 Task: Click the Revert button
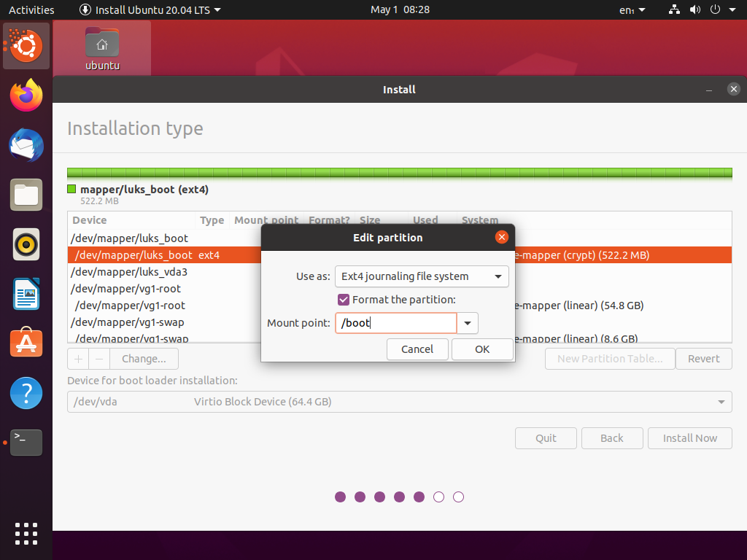704,359
